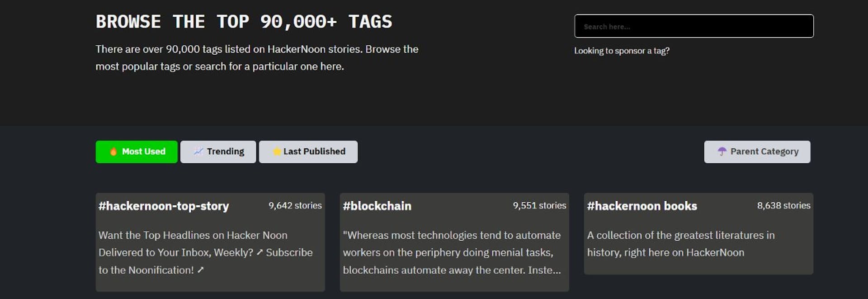Select the #blockchain tag title
868x299 pixels.
pyautogui.click(x=377, y=206)
